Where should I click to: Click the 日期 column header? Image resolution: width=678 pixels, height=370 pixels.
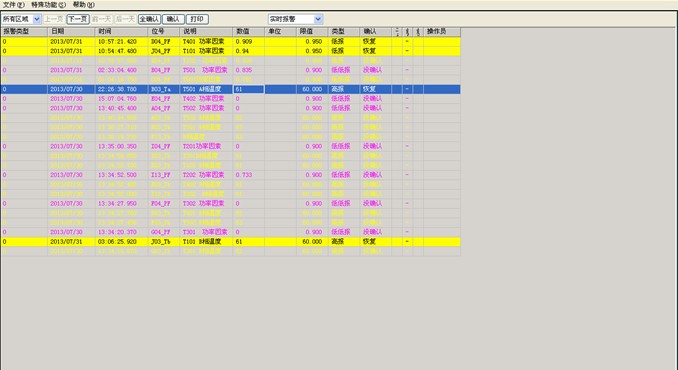[71, 32]
